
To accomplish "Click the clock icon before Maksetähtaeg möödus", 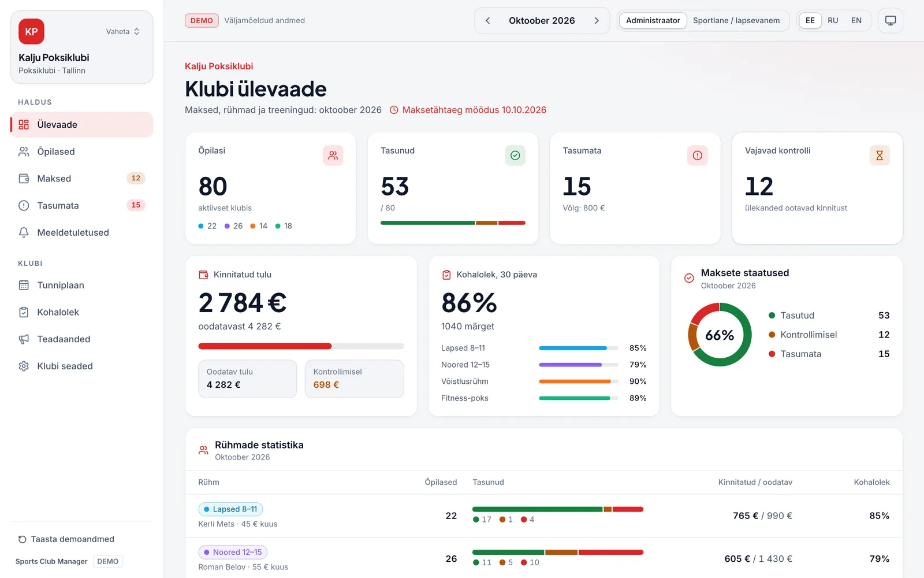I will tap(394, 110).
